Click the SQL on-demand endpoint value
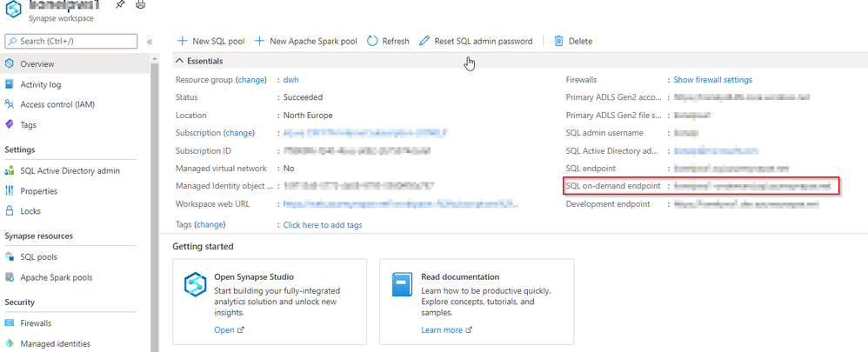This screenshot has width=868, height=352. pyautogui.click(x=752, y=186)
